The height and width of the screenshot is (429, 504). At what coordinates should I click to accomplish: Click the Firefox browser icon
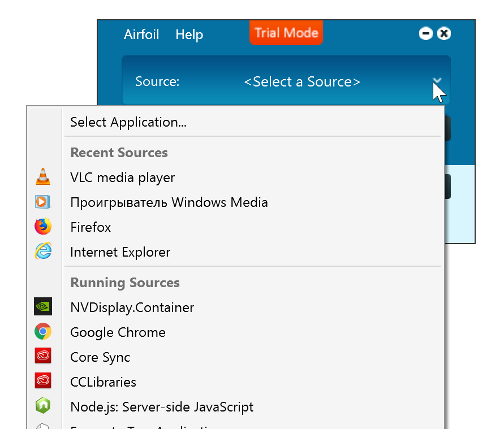[43, 227]
